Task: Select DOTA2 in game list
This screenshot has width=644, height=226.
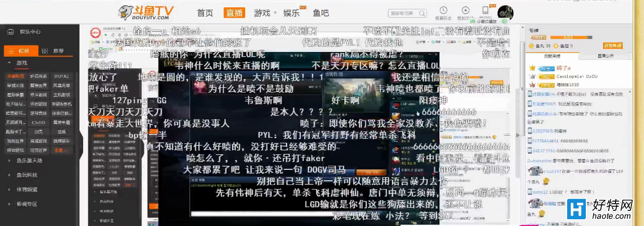Action: coord(61,76)
